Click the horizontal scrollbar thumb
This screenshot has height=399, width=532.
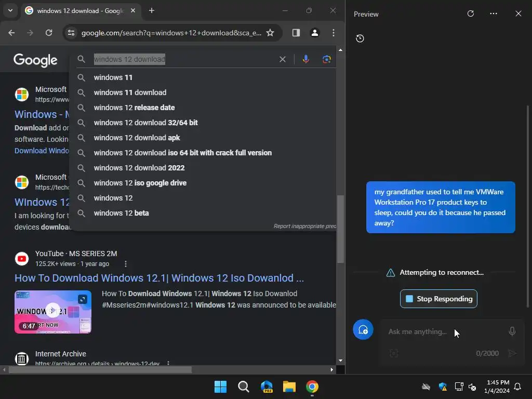click(x=100, y=370)
